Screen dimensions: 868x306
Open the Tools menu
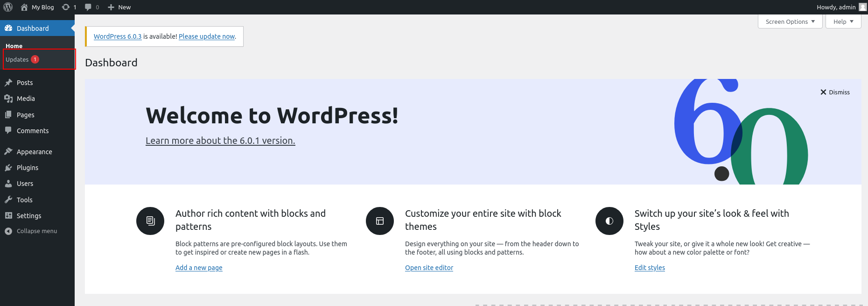click(37, 199)
